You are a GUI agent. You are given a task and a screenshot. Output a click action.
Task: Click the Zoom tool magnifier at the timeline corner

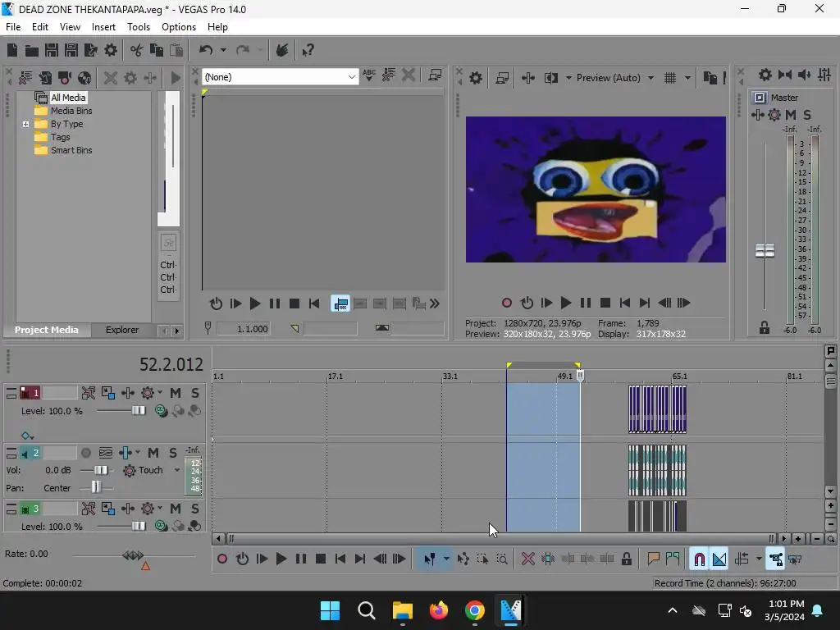[830, 539]
